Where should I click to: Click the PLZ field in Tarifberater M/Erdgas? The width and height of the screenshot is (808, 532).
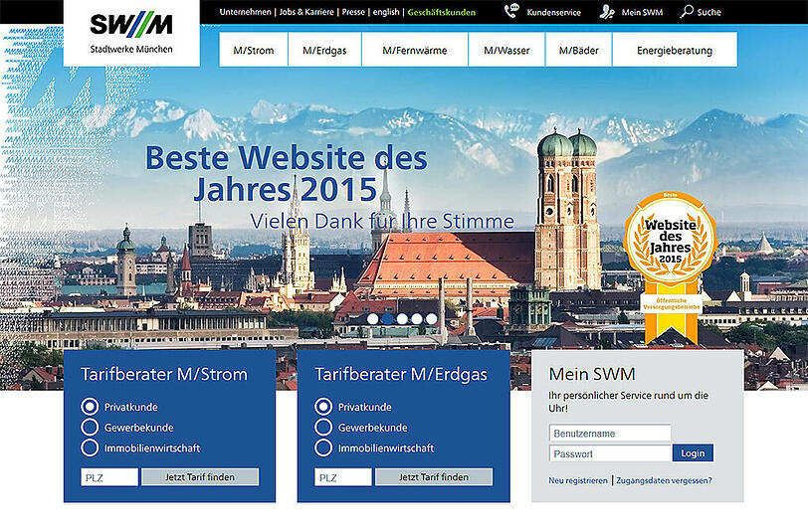coord(342,477)
